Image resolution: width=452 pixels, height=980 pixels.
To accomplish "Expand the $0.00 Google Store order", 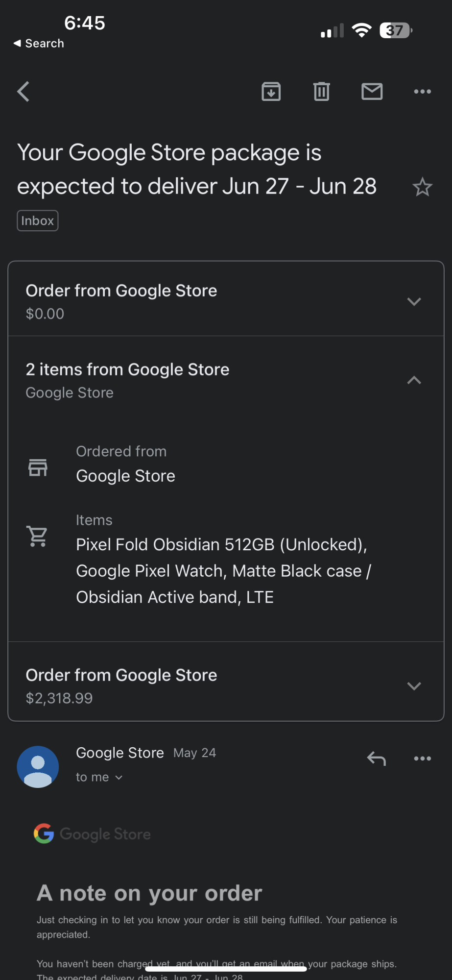I will coord(414,301).
